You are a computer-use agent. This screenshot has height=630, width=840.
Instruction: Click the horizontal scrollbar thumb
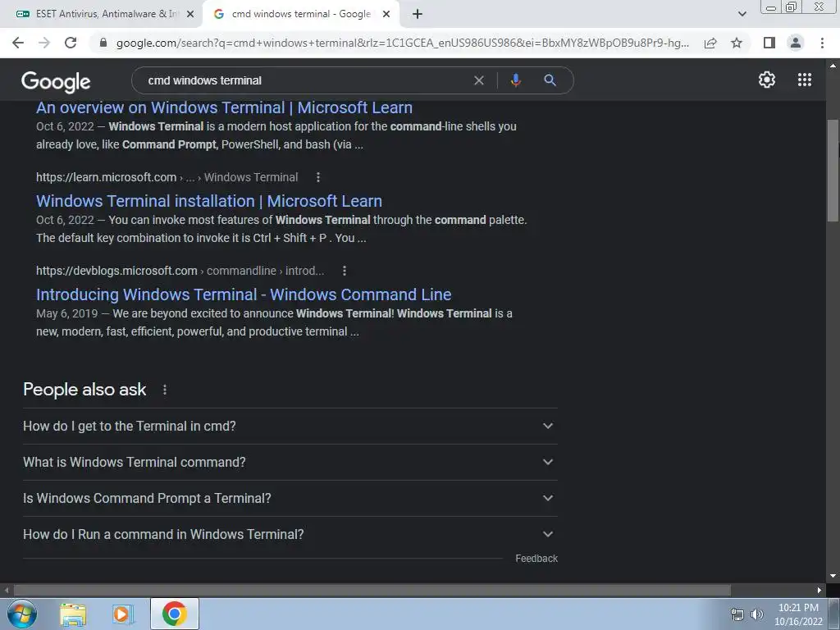[372, 591]
